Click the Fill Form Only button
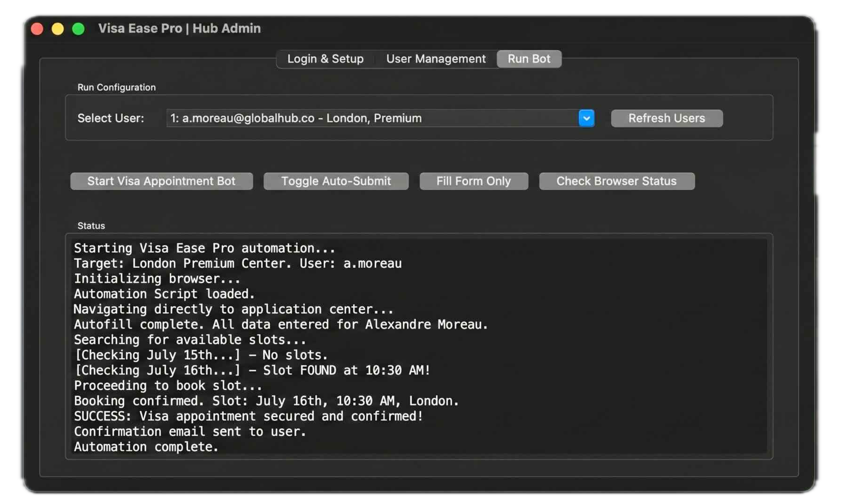The image size is (842, 504). click(474, 181)
